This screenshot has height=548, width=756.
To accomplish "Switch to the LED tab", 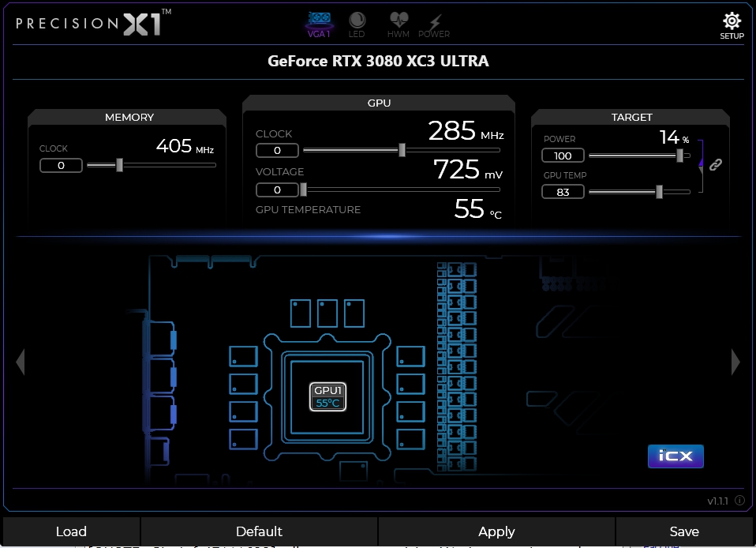I will point(357,24).
